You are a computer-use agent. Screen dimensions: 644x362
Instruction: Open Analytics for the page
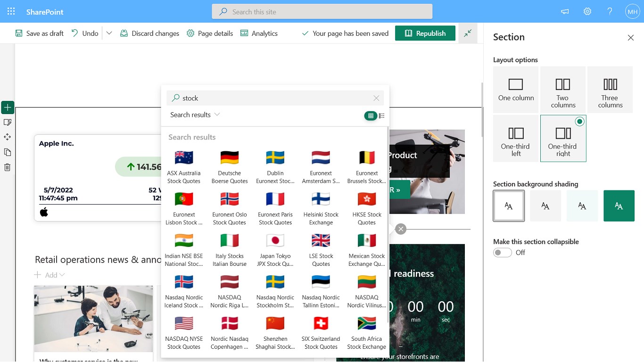coord(259,33)
